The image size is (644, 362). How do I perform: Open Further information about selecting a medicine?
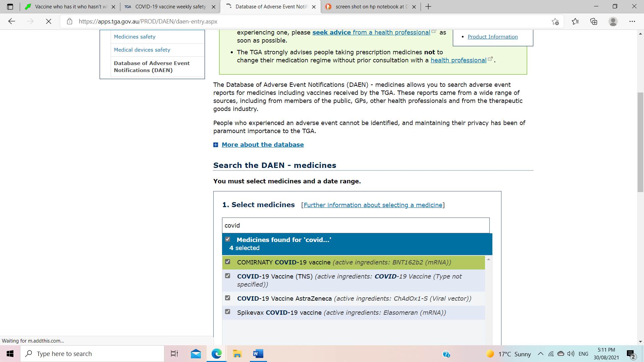coord(373,205)
